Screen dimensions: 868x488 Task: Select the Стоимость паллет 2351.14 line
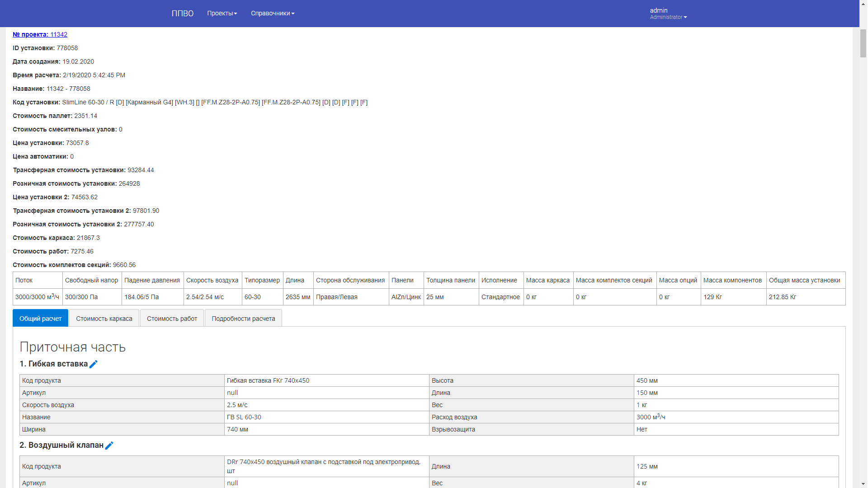55,116
